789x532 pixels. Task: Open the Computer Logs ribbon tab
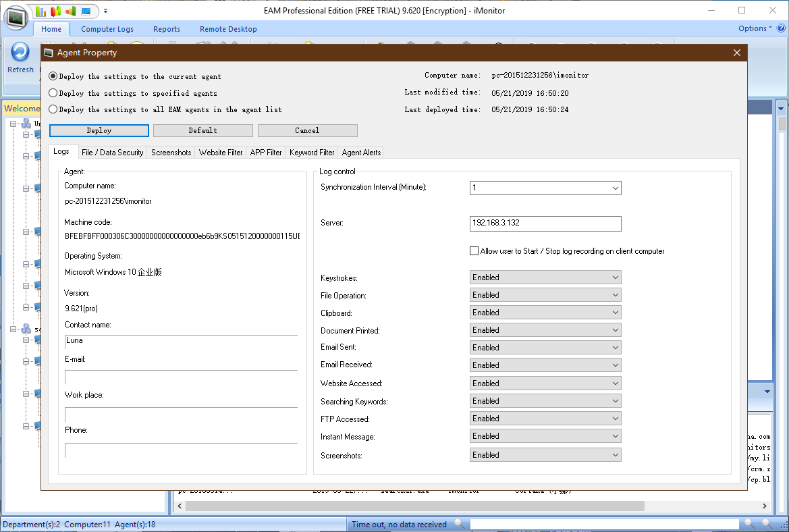[x=107, y=29]
